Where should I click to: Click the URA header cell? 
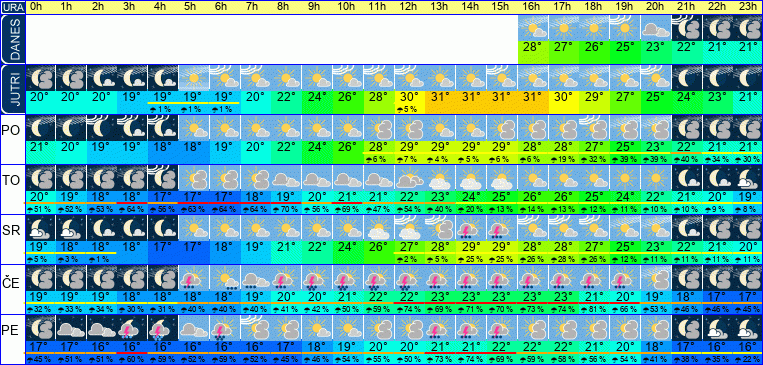click(x=13, y=7)
